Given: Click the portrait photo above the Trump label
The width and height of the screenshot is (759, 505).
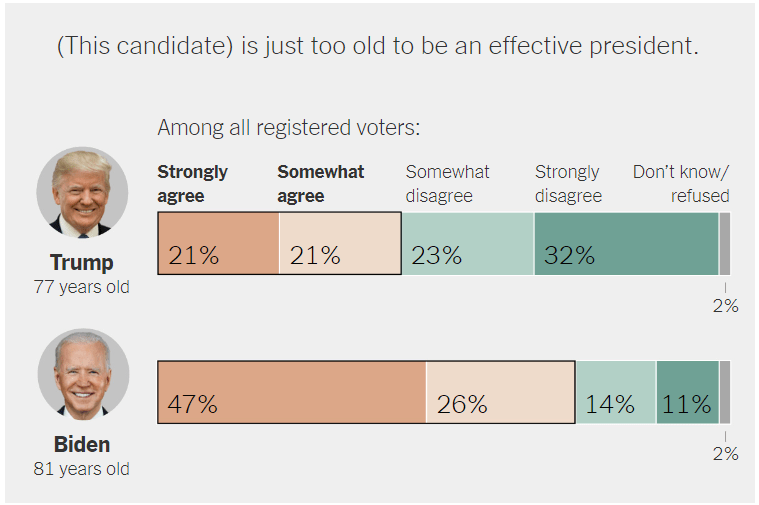Looking at the screenshot, I should 82,192.
